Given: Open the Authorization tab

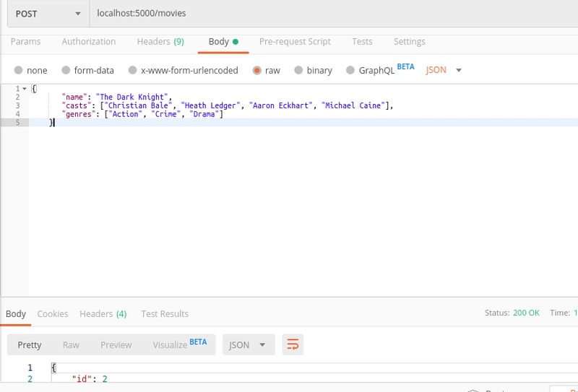Looking at the screenshot, I should pos(88,42).
